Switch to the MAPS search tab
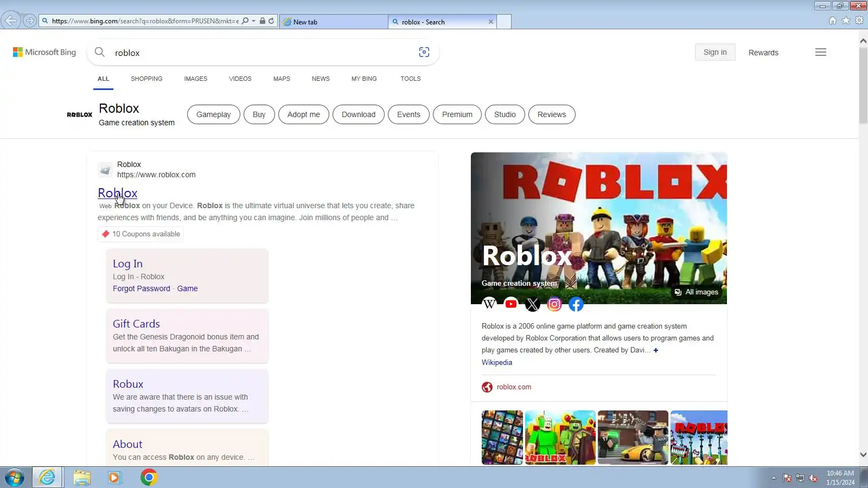The width and height of the screenshot is (868, 488). pos(282,79)
